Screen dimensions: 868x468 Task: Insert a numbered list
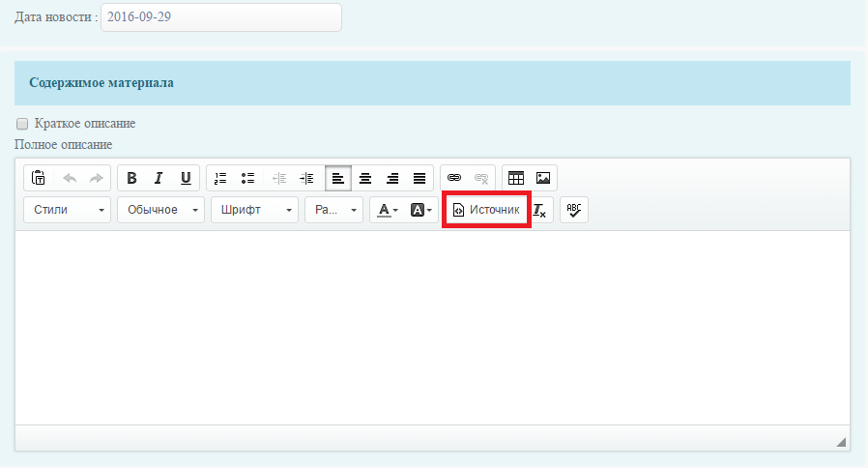pos(220,178)
